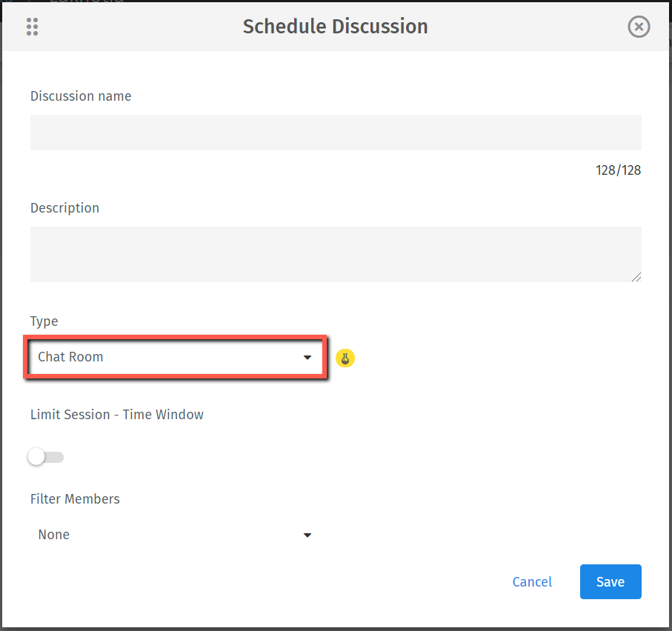This screenshot has width=672, height=631.
Task: Click the Filter Members dropdown arrow
Action: [x=307, y=535]
